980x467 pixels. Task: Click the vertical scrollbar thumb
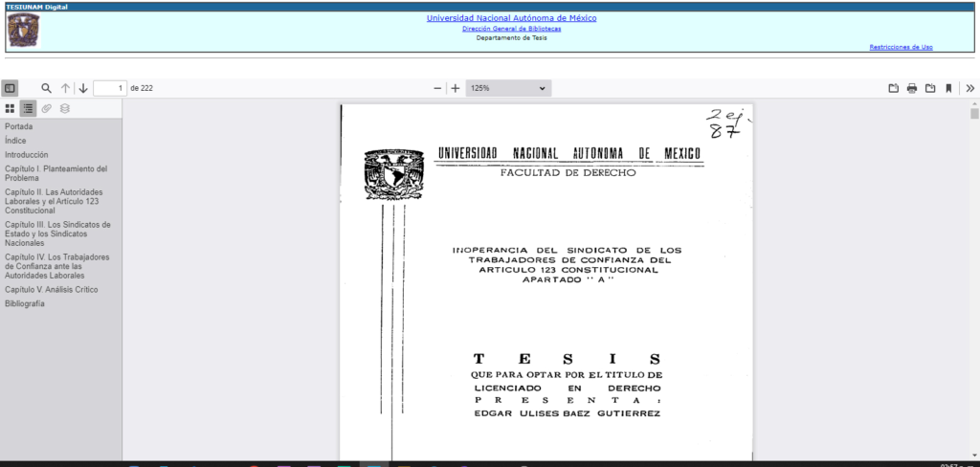[x=974, y=114]
